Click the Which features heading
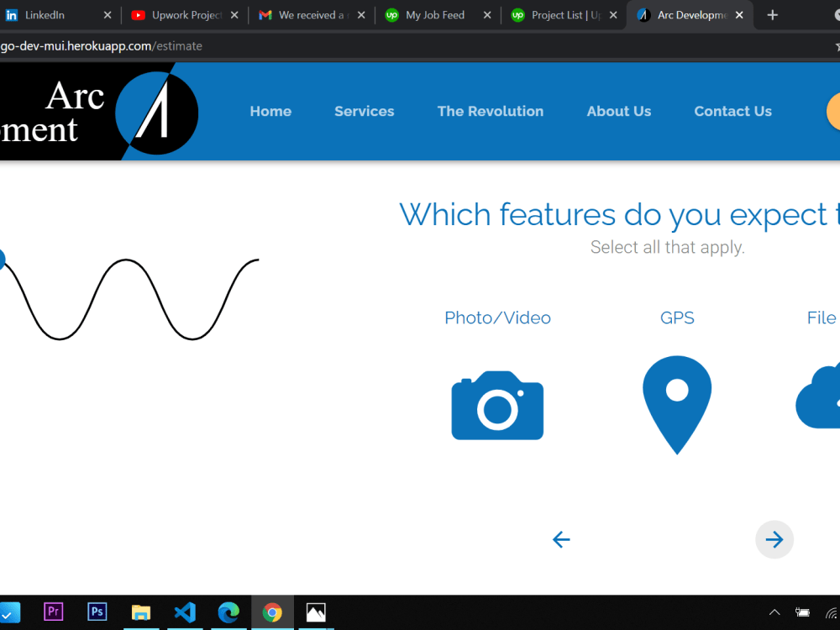The width and height of the screenshot is (840, 630). tap(619, 214)
